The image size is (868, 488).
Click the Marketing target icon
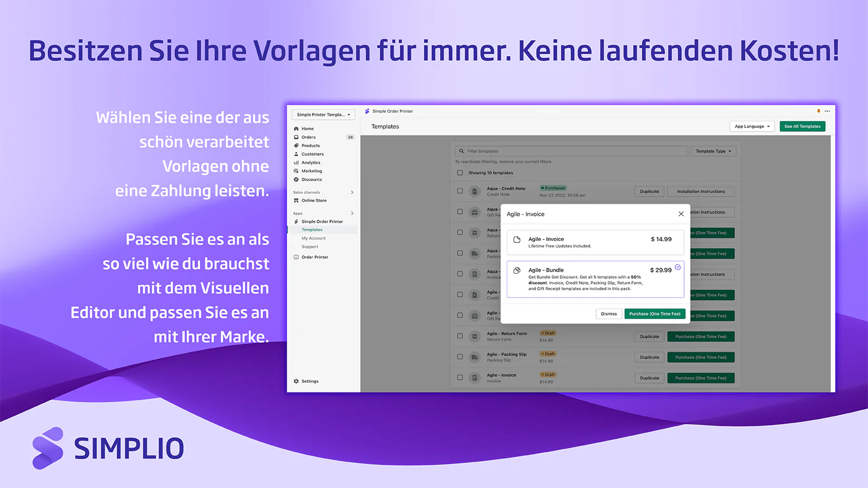point(296,171)
